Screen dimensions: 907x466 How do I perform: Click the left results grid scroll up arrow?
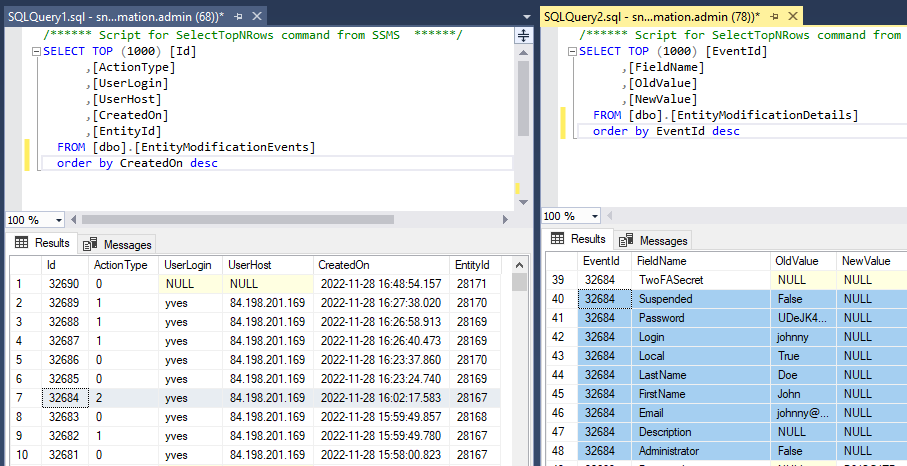[x=519, y=265]
